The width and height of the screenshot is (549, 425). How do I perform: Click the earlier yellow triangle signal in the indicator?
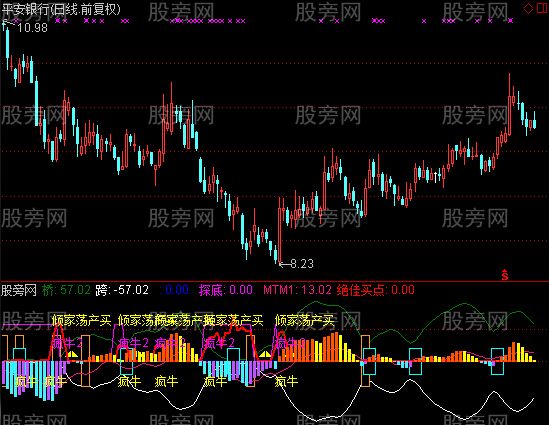pyautogui.click(x=72, y=354)
